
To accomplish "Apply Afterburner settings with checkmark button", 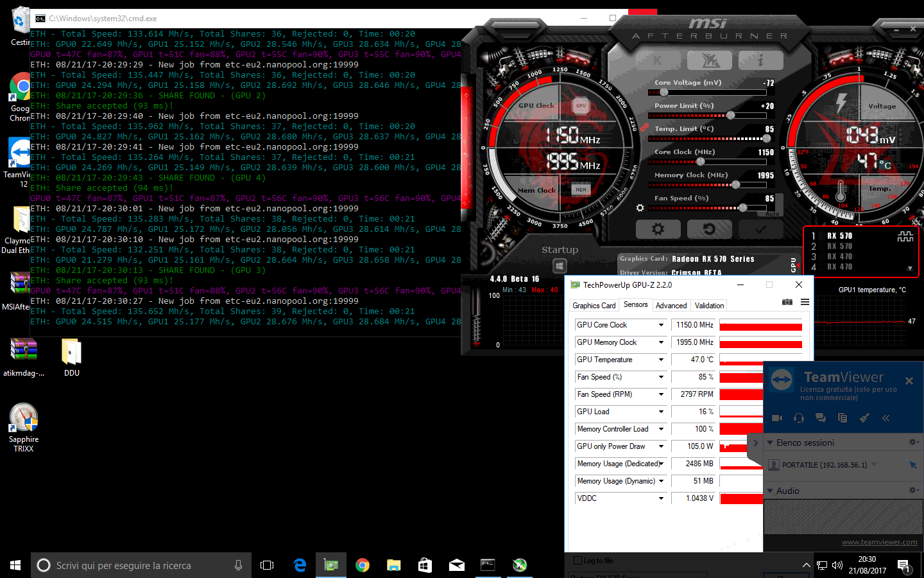I will pos(760,229).
